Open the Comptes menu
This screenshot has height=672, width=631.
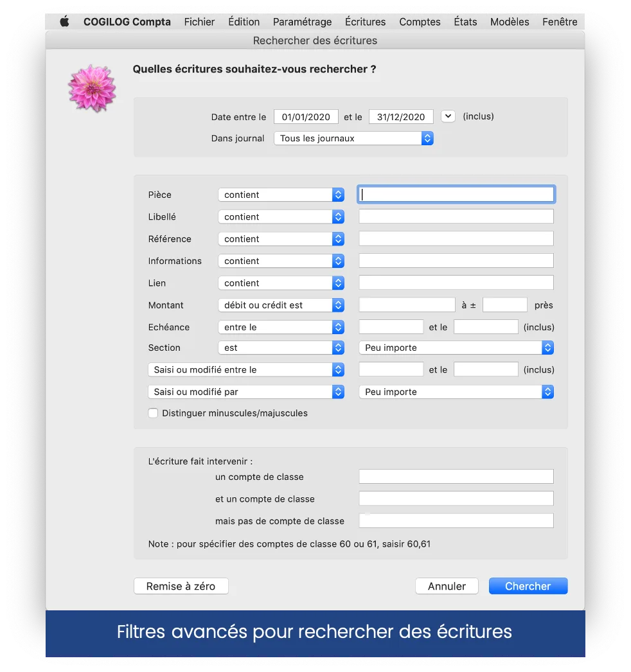(420, 22)
